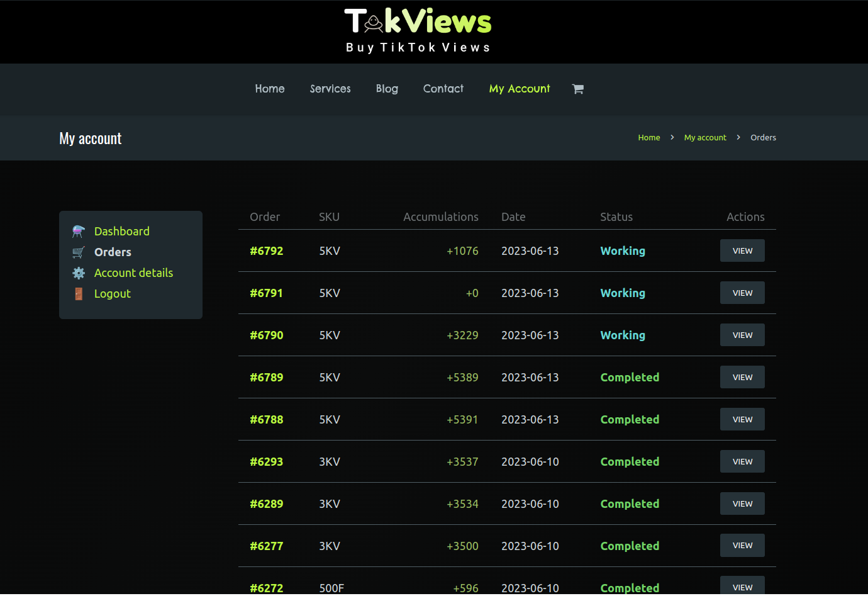
Task: Click the +5391 accumulations value
Action: tap(462, 420)
